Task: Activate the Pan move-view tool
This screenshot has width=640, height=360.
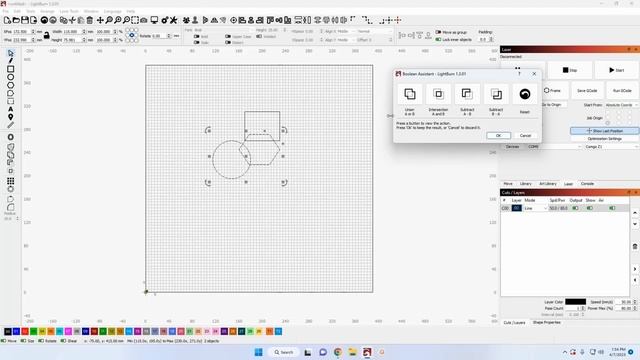Action: coord(100,20)
